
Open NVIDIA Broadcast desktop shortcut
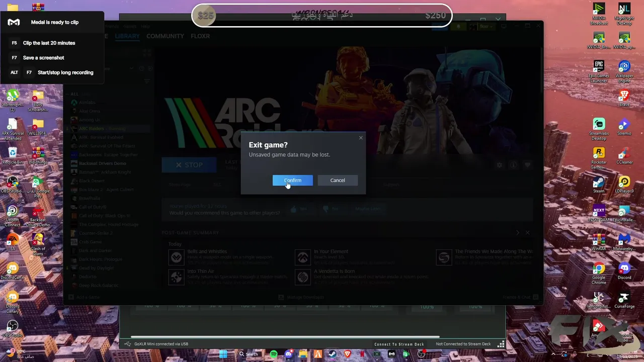pyautogui.click(x=599, y=14)
